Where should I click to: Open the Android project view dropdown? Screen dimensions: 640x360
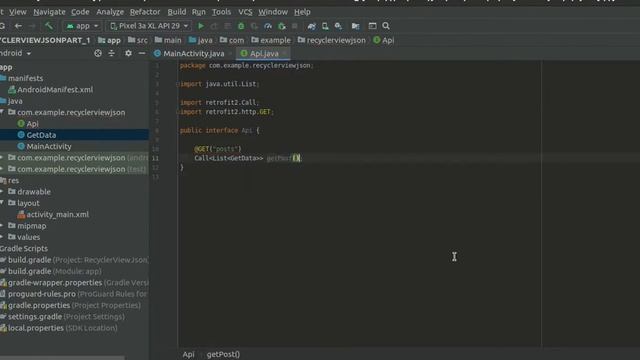coord(16,53)
